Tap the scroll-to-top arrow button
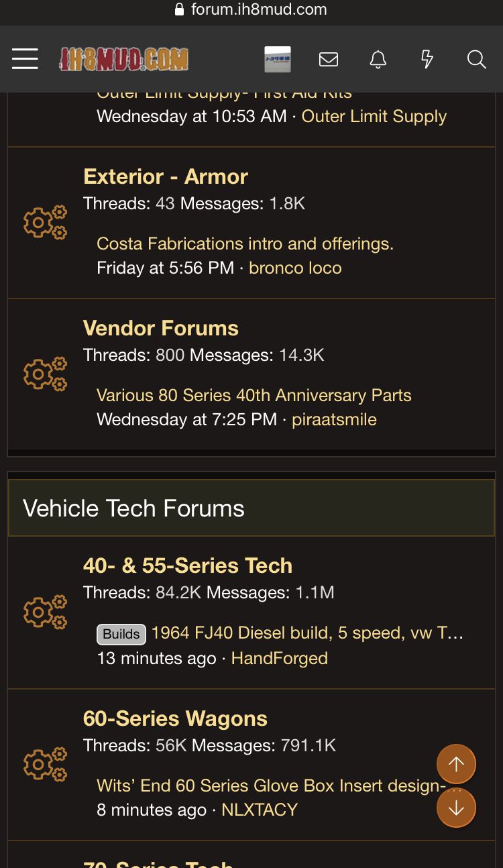Viewport: 503px width, 868px height. point(456,764)
